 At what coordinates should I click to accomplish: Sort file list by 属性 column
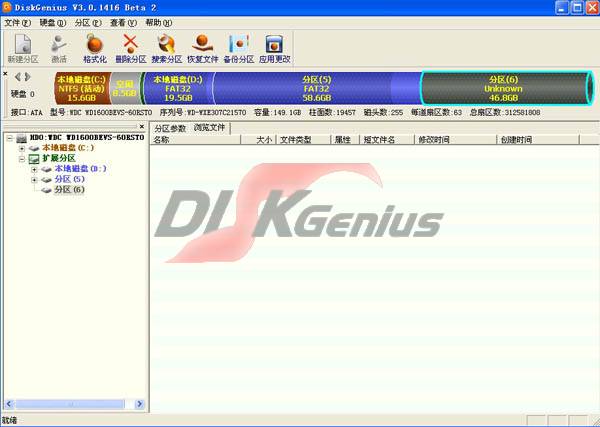coord(345,140)
